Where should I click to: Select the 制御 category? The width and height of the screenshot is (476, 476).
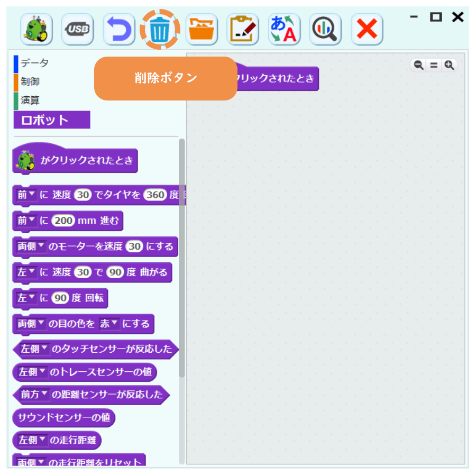pos(30,81)
